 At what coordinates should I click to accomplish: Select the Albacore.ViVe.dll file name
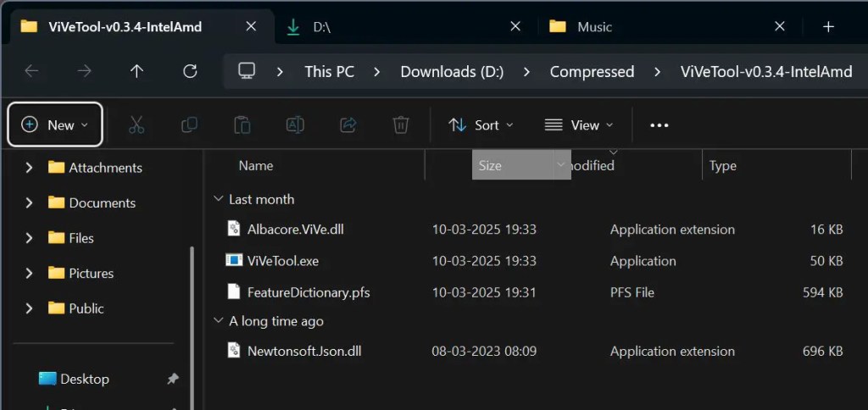(296, 229)
